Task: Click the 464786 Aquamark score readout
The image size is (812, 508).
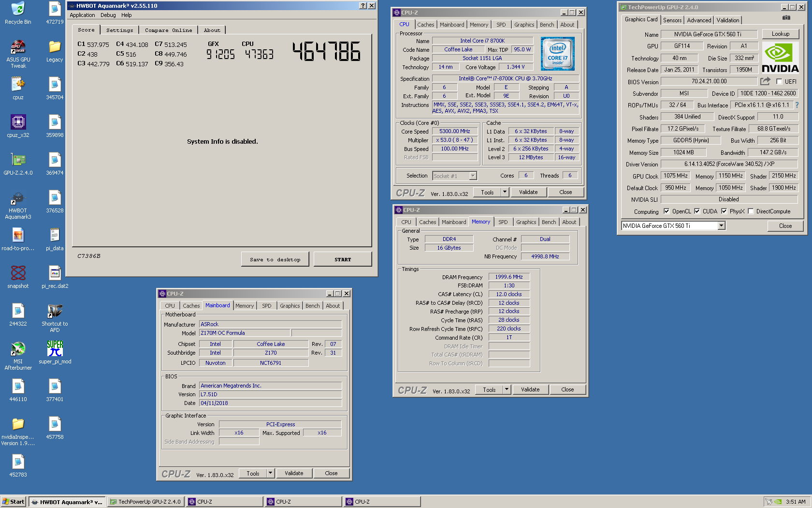Action: point(327,51)
